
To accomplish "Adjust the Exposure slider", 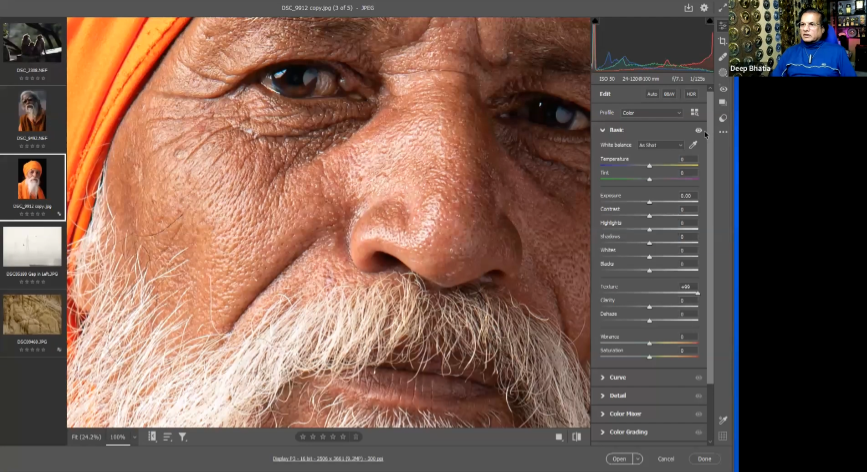I will 649,202.
